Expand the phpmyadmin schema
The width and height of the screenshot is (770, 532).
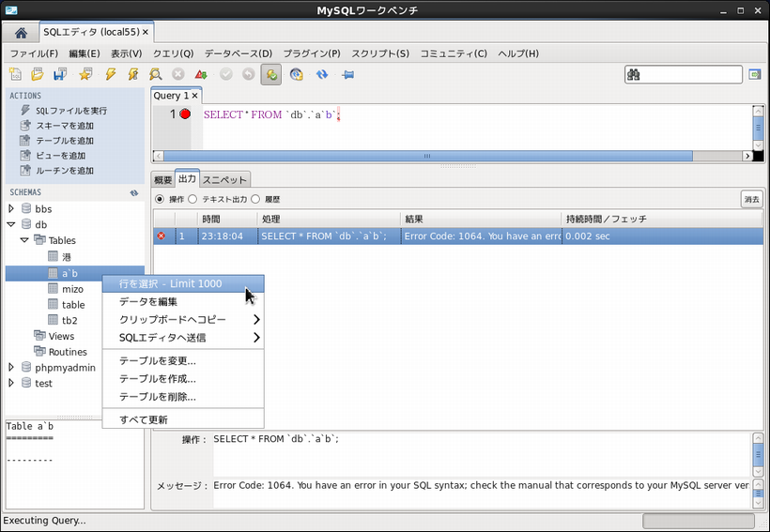[11, 367]
